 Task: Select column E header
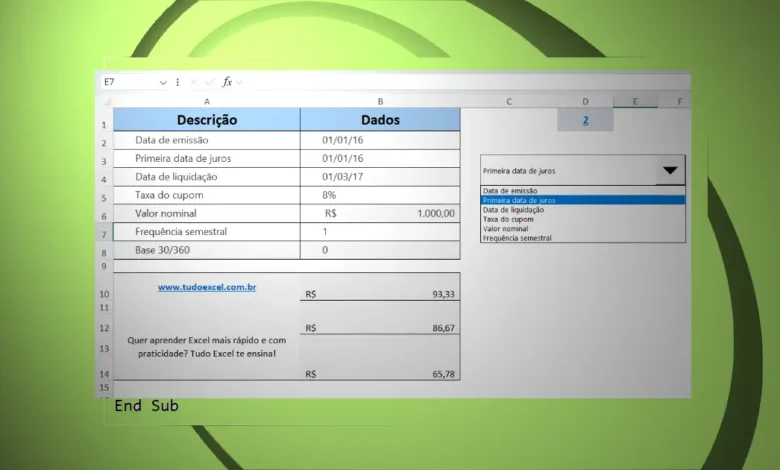(635, 101)
